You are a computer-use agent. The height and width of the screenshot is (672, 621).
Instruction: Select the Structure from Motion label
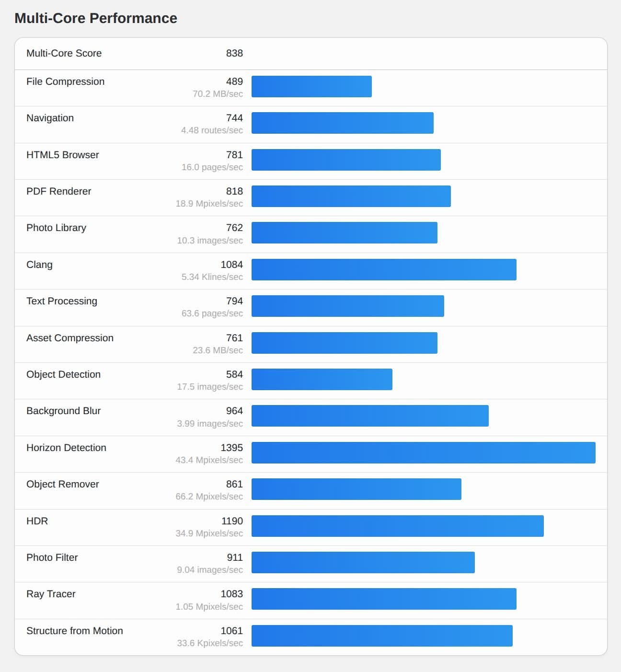click(x=74, y=631)
